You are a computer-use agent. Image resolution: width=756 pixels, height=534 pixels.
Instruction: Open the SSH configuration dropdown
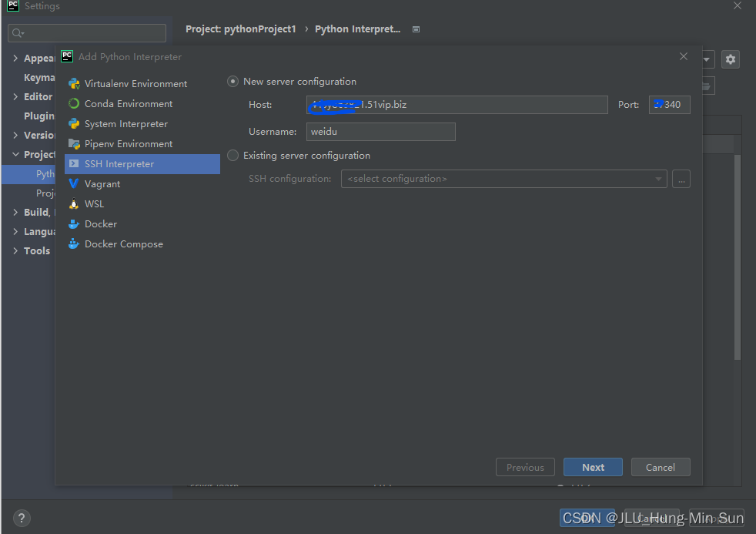pyautogui.click(x=503, y=179)
